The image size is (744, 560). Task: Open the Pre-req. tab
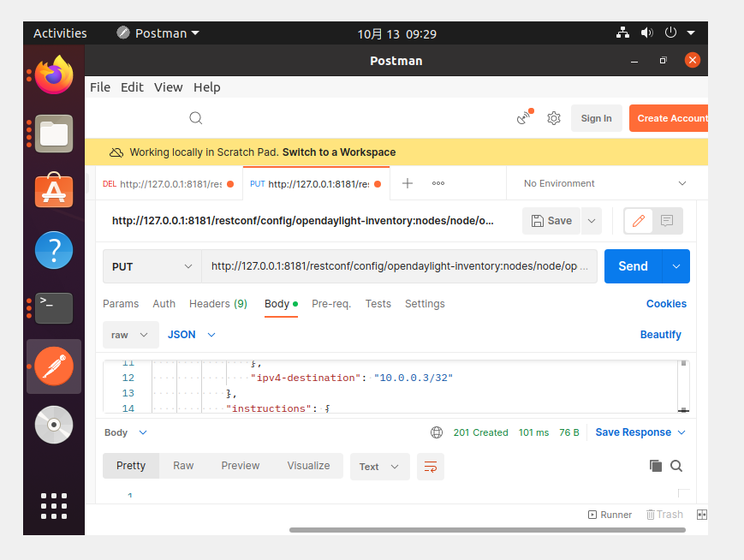[x=331, y=304]
